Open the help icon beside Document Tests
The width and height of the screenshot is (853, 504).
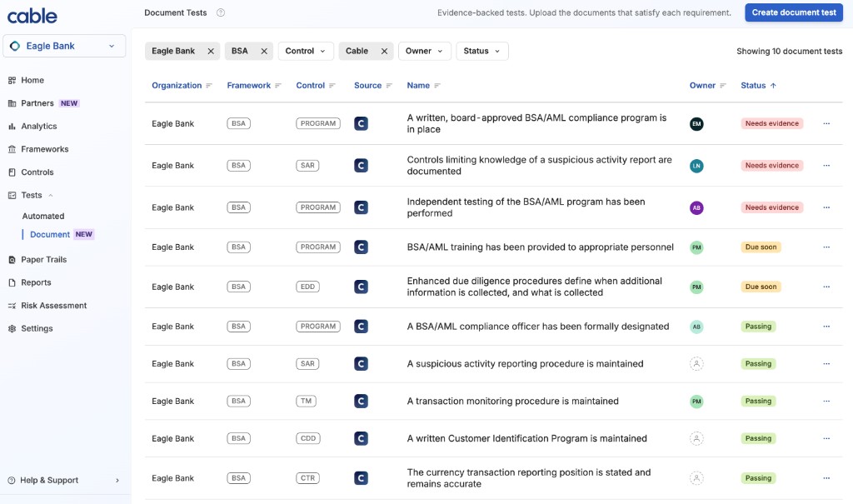(220, 12)
